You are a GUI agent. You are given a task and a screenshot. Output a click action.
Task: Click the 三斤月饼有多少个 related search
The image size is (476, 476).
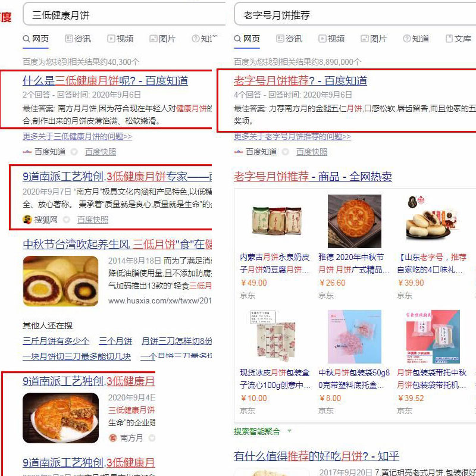[x=56, y=341]
